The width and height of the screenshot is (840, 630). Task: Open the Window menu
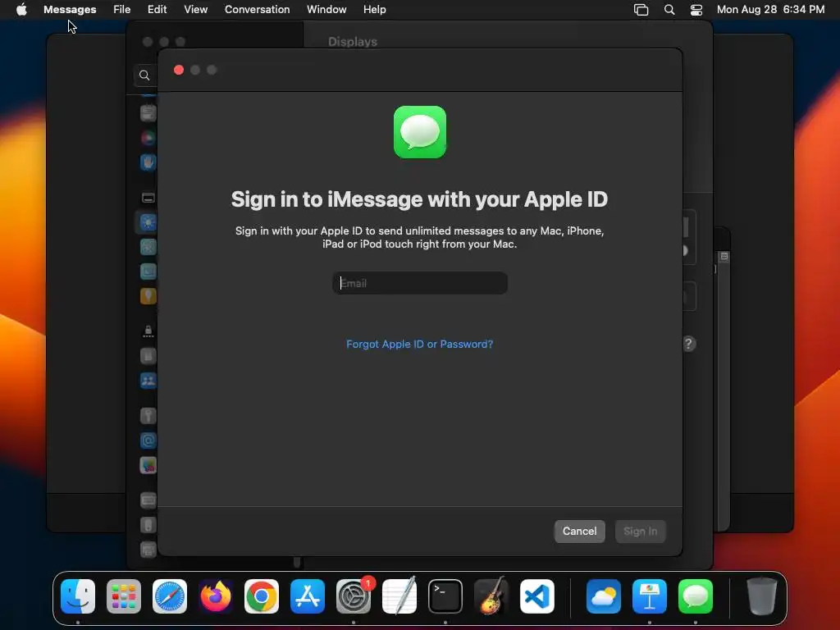pos(326,10)
